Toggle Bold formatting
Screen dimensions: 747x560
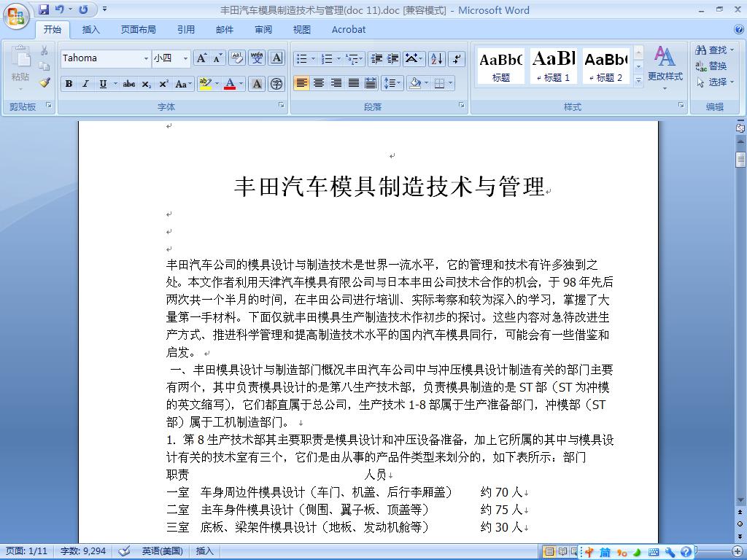click(x=69, y=85)
